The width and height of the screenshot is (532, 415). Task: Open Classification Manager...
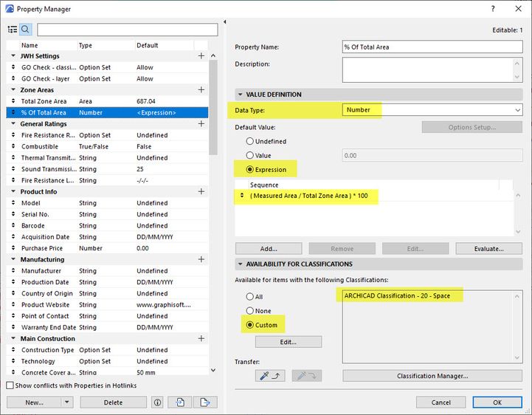(432, 376)
